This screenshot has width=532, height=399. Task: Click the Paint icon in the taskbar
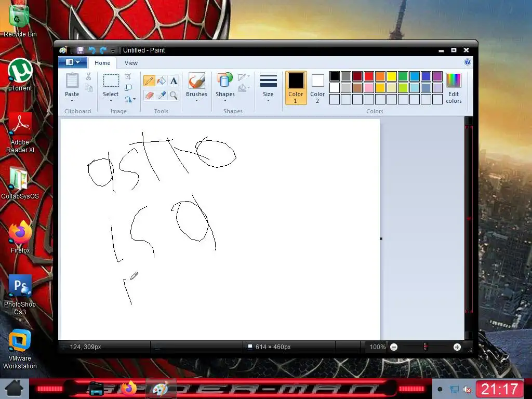(x=160, y=389)
